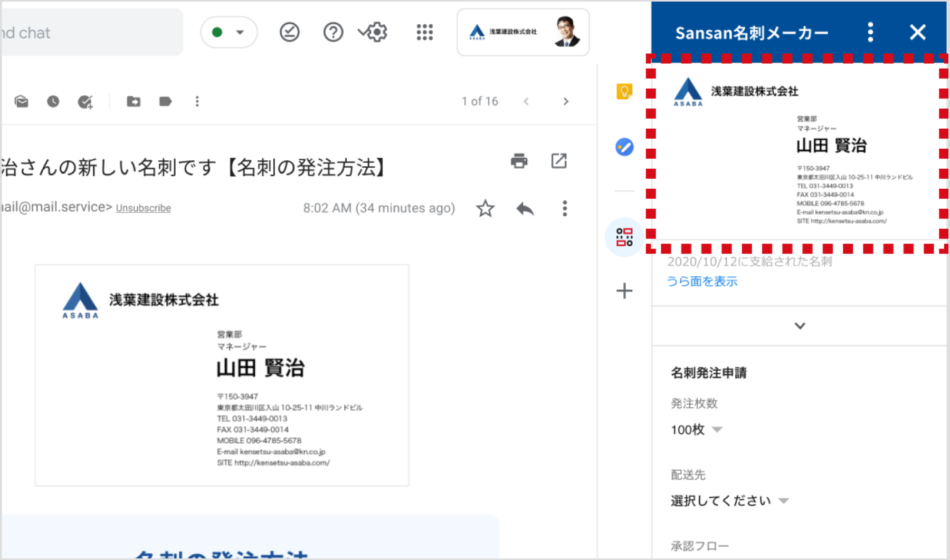This screenshot has height=560, width=950.
Task: Click the email subject line text
Action: pyautogui.click(x=194, y=168)
